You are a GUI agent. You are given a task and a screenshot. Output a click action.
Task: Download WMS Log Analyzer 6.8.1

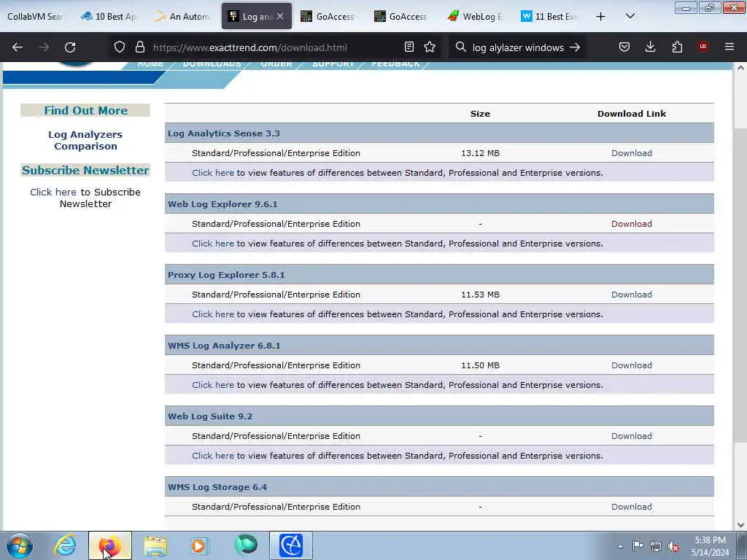631,365
